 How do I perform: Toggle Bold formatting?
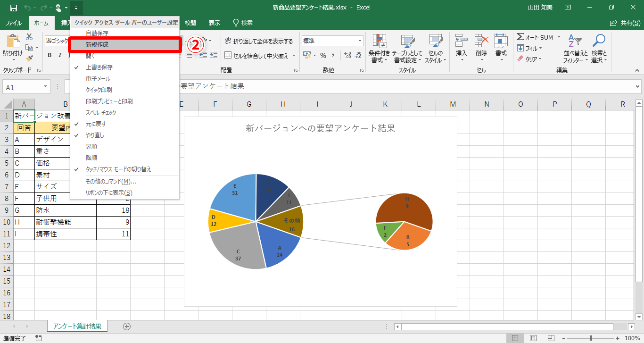[x=50, y=56]
